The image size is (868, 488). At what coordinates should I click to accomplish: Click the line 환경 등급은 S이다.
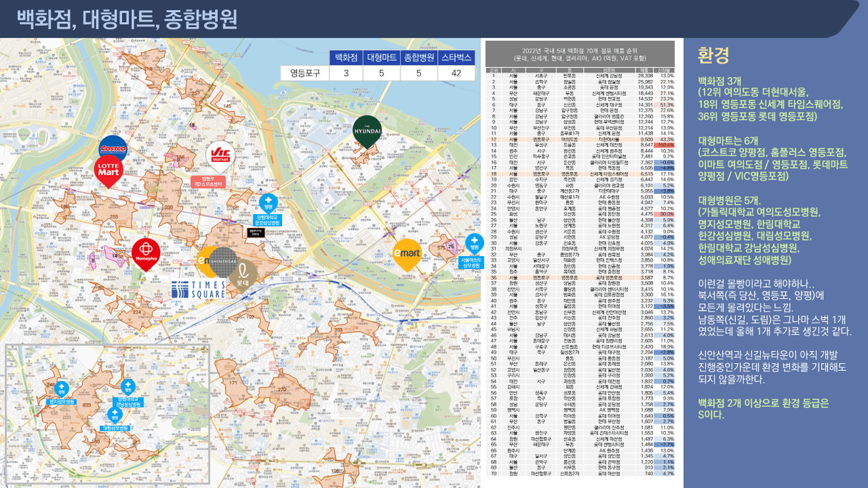click(762, 408)
